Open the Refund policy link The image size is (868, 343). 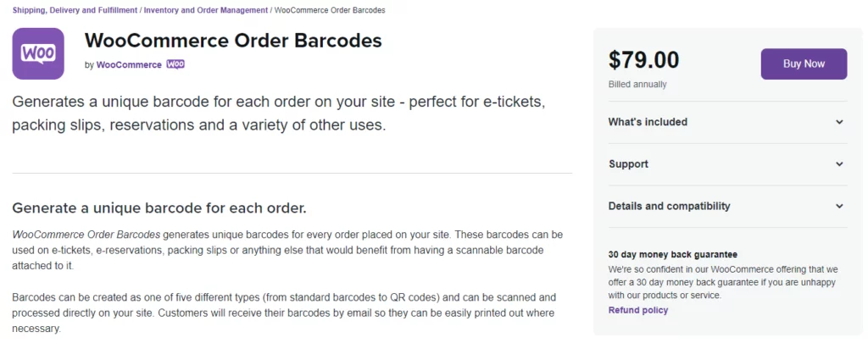point(637,310)
